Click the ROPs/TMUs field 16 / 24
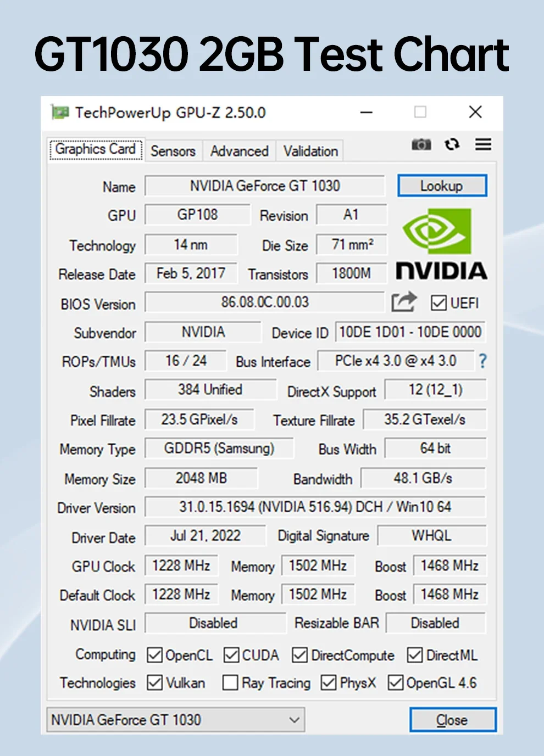The width and height of the screenshot is (544, 756). 186,361
